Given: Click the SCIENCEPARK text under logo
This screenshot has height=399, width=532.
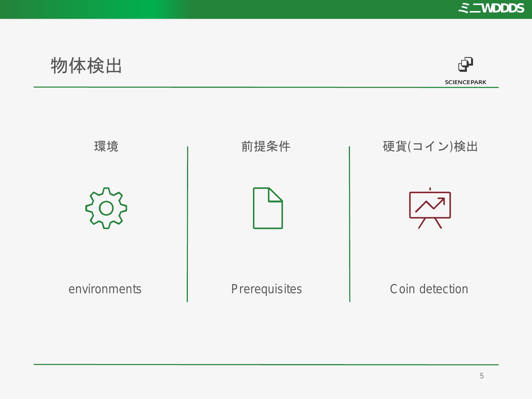Looking at the screenshot, I should pyautogui.click(x=465, y=82).
